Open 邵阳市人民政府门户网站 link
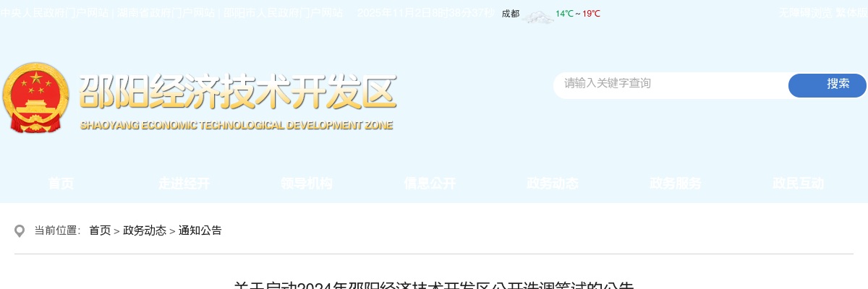 point(283,13)
